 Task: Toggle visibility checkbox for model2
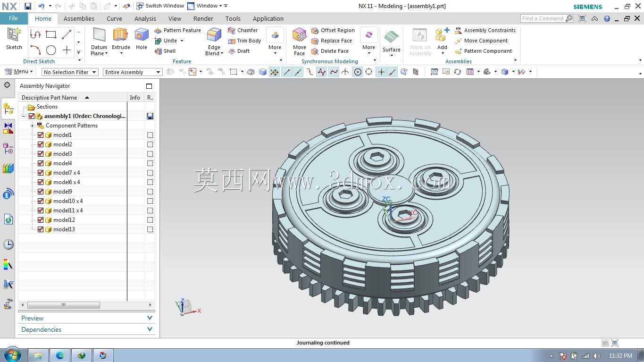coord(41,144)
